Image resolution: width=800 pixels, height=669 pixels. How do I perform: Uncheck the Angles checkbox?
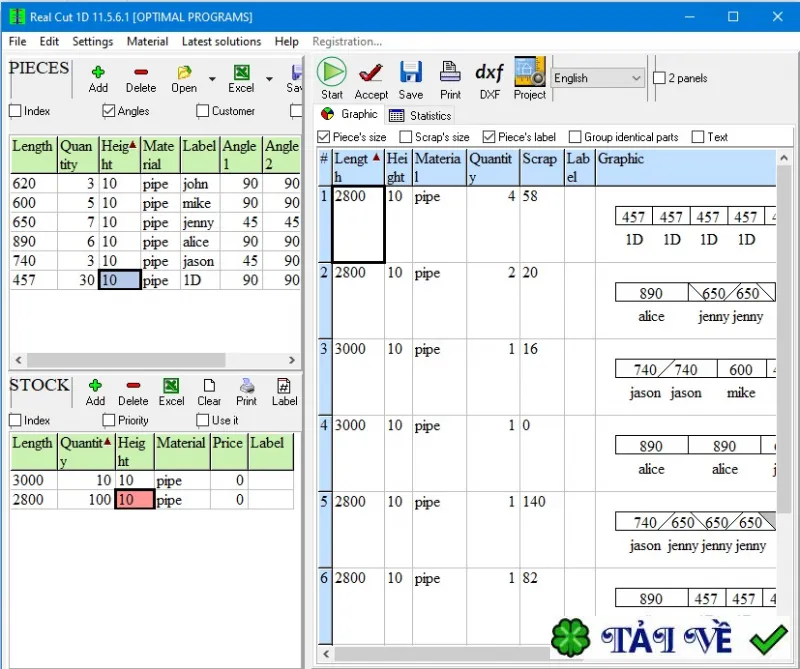(108, 111)
